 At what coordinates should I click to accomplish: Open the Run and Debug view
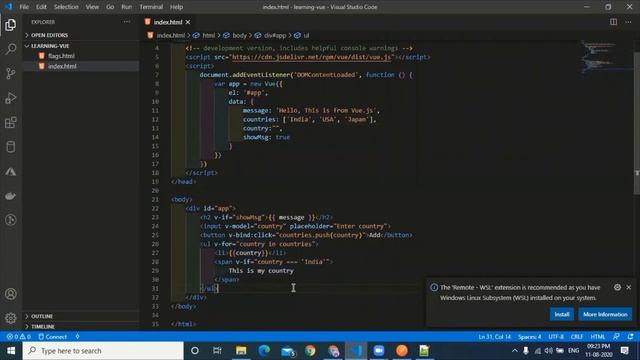coord(11,98)
